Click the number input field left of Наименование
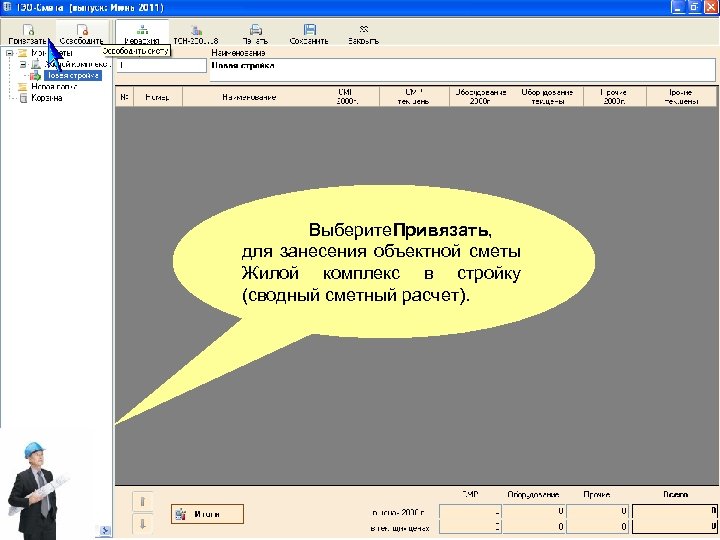The image size is (720, 540). coord(161,66)
